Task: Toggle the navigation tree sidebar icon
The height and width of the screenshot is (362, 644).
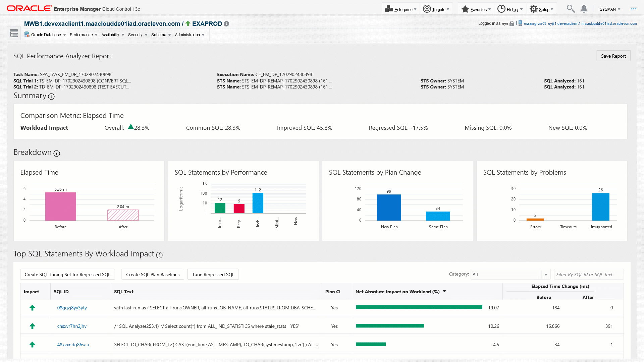Action: pyautogui.click(x=14, y=33)
